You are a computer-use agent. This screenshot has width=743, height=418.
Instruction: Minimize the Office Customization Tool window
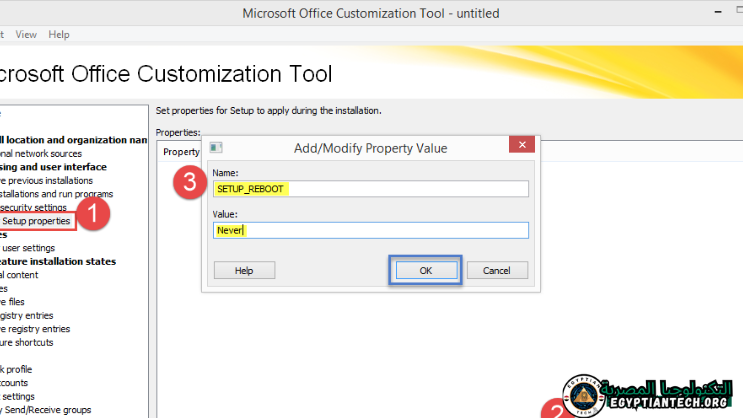[718, 11]
